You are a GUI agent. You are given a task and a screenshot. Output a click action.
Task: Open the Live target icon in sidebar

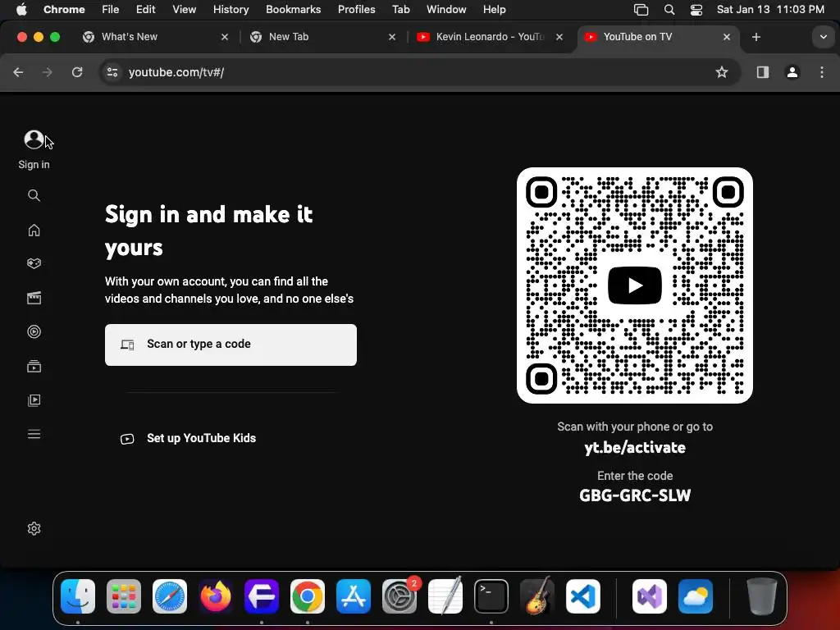tap(34, 331)
